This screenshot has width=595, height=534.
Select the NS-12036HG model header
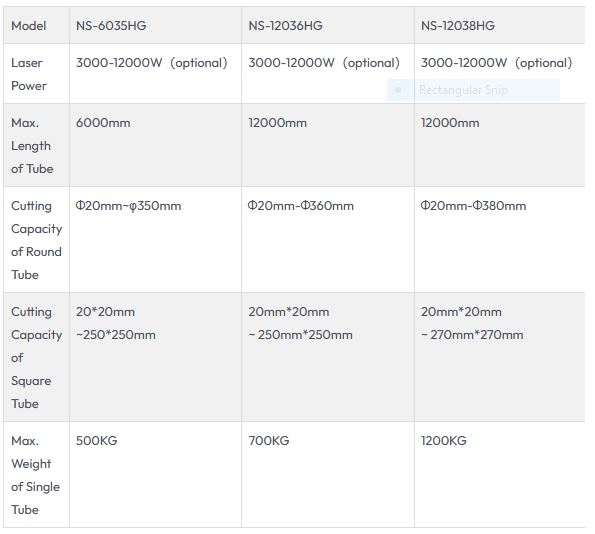(285, 26)
